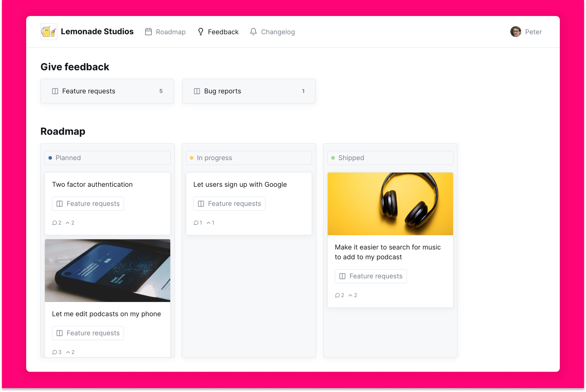This screenshot has width=586, height=392.
Task: Open the headphones image thumbnail
Action: tap(390, 204)
